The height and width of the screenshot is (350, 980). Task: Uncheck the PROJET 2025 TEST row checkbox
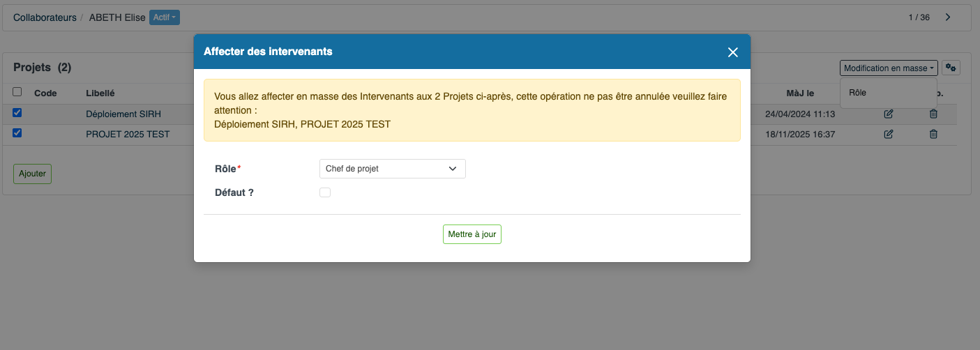(x=17, y=132)
